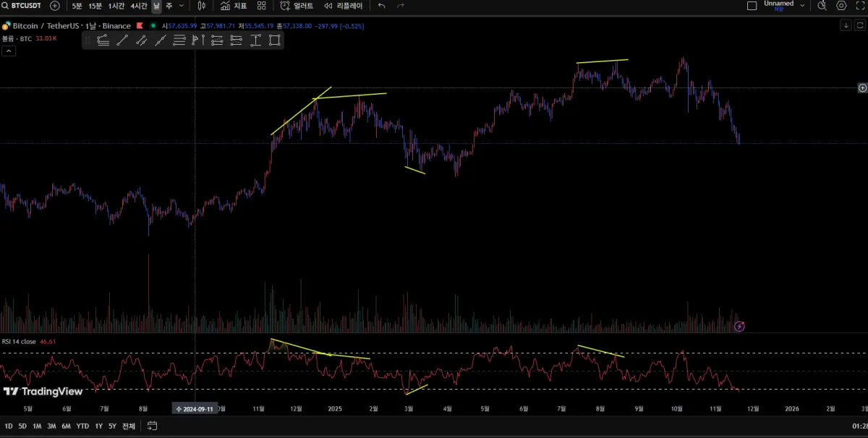Click the 2026 label on time axis
Screen dimensions: 868x438
click(x=792, y=409)
